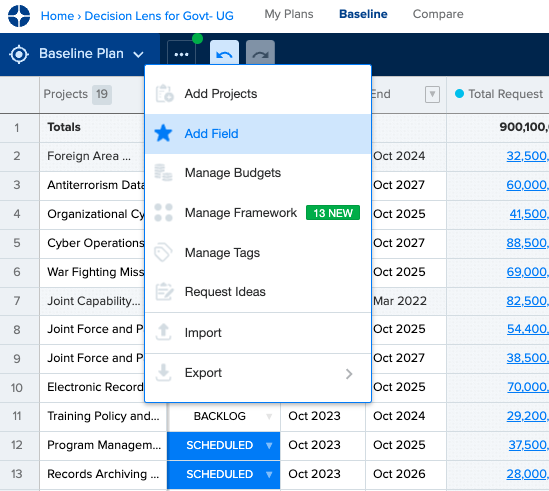Open SCHEDULED dropdown for Program Management row
Image resolution: width=549 pixels, height=491 pixels.
click(269, 445)
